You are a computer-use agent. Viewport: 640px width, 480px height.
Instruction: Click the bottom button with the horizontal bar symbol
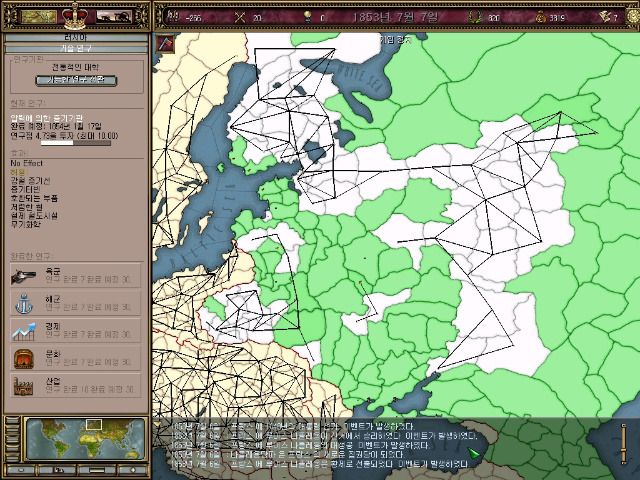click(x=96, y=470)
